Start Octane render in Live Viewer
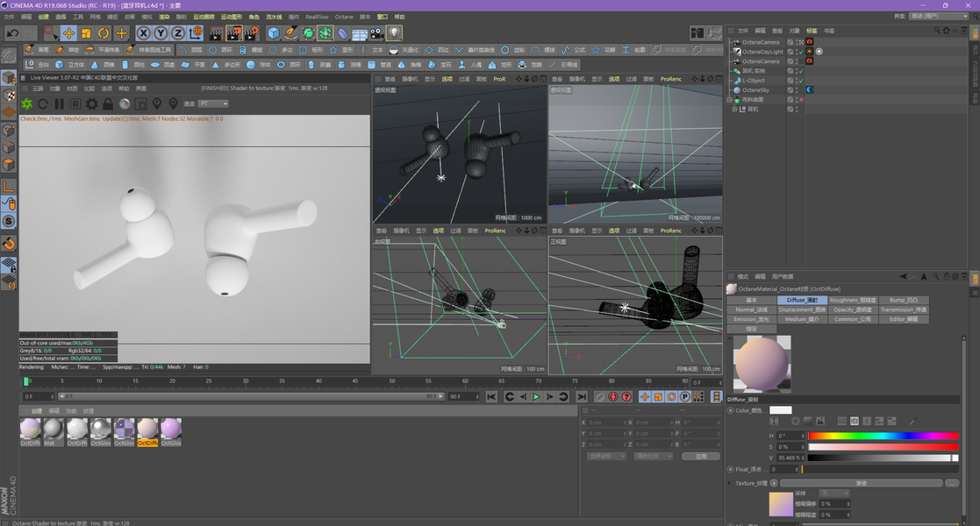The height and width of the screenshot is (526, 980). pos(27,103)
